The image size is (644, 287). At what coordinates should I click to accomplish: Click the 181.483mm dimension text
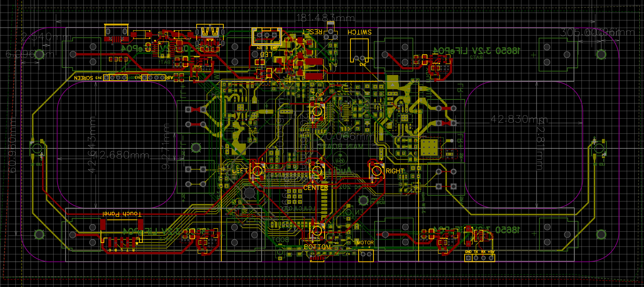coord(326,18)
